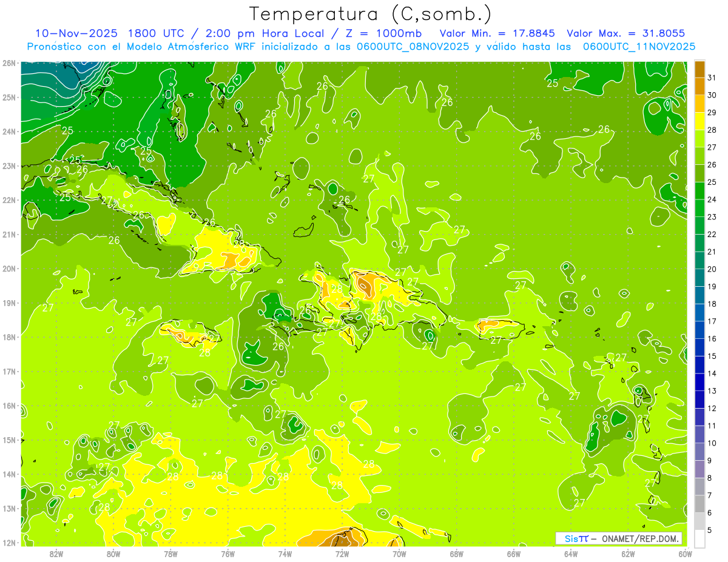Click the latitude axis label '14N'

coord(9,474)
